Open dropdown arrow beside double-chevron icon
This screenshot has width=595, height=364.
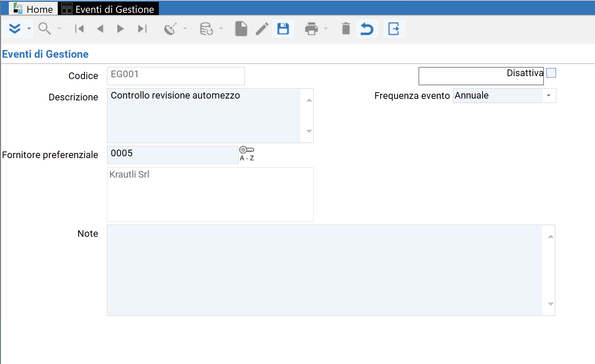[x=29, y=29]
